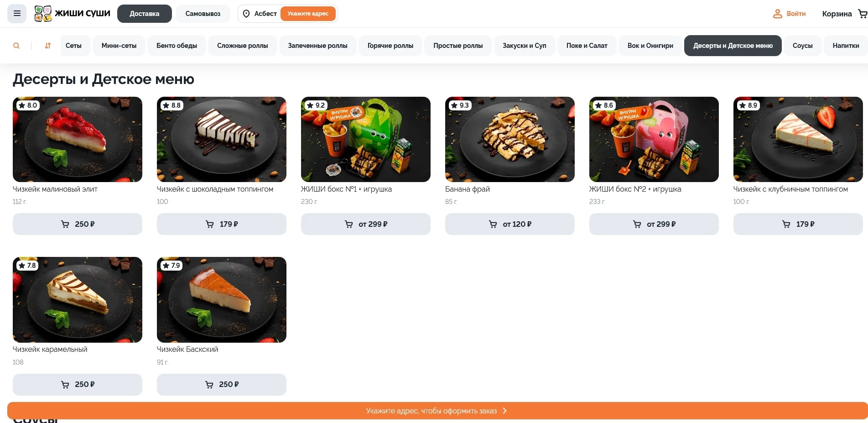The image size is (868, 423).
Task: Click the user profile icon beside Войти
Action: tap(777, 14)
